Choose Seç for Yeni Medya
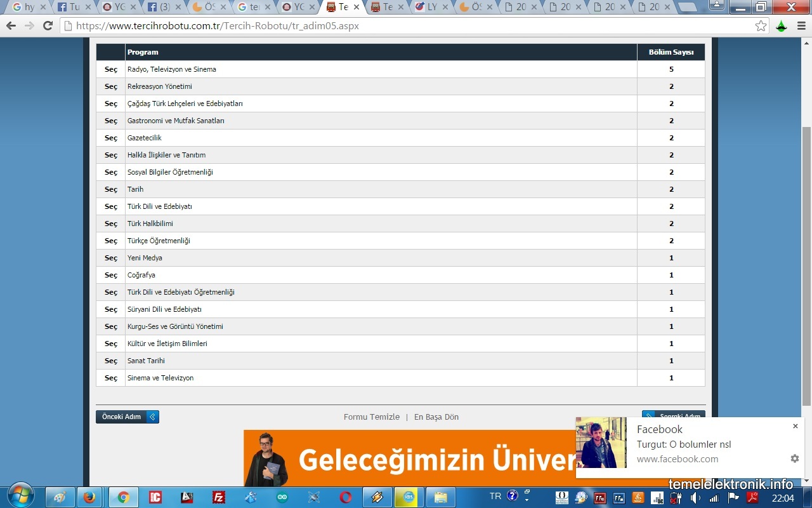Image resolution: width=812 pixels, height=508 pixels. pyautogui.click(x=111, y=258)
